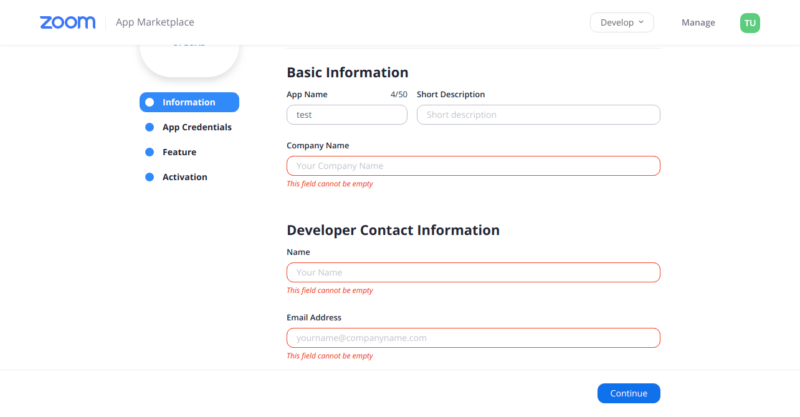
Task: Open the Feature step
Action: [179, 152]
